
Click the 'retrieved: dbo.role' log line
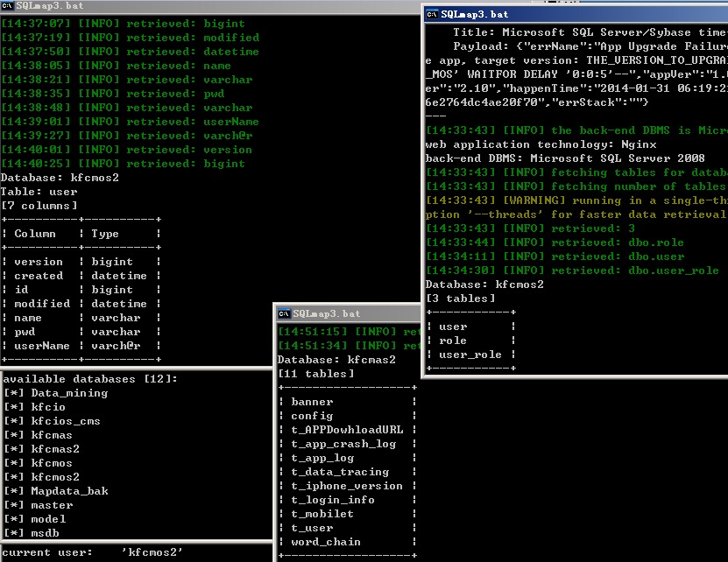click(555, 242)
